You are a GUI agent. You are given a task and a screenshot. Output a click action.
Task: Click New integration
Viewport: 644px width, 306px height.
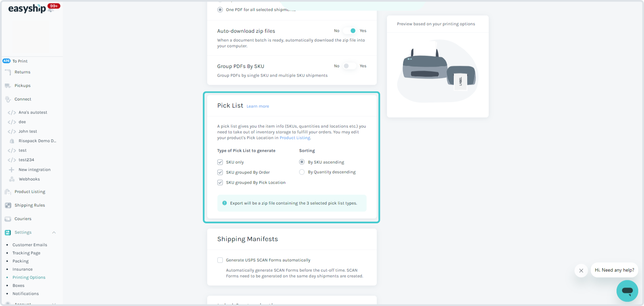(x=35, y=170)
